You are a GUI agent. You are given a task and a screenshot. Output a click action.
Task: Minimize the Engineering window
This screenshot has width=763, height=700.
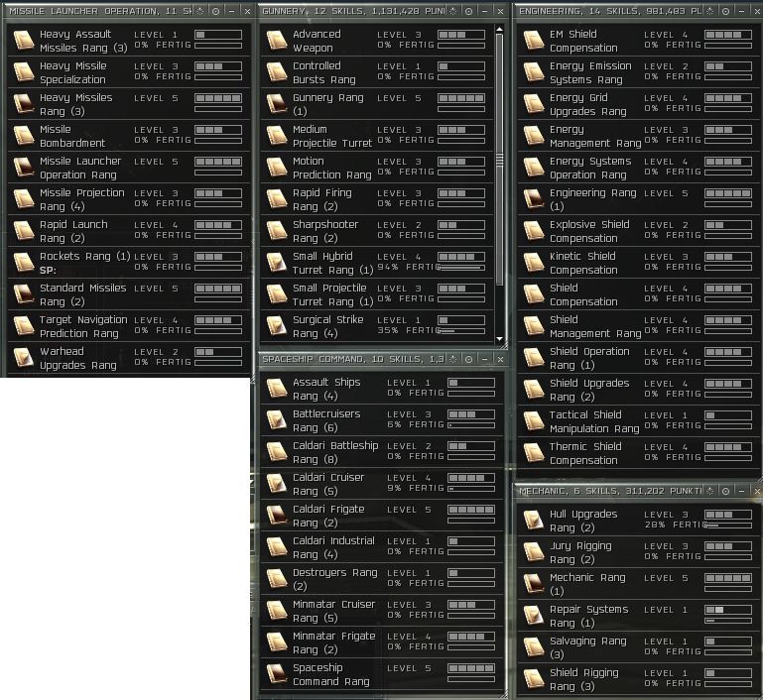click(741, 11)
